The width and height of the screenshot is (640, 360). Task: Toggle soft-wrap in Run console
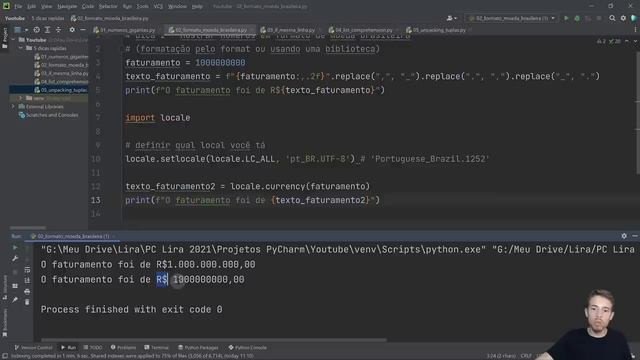click(x=27, y=270)
